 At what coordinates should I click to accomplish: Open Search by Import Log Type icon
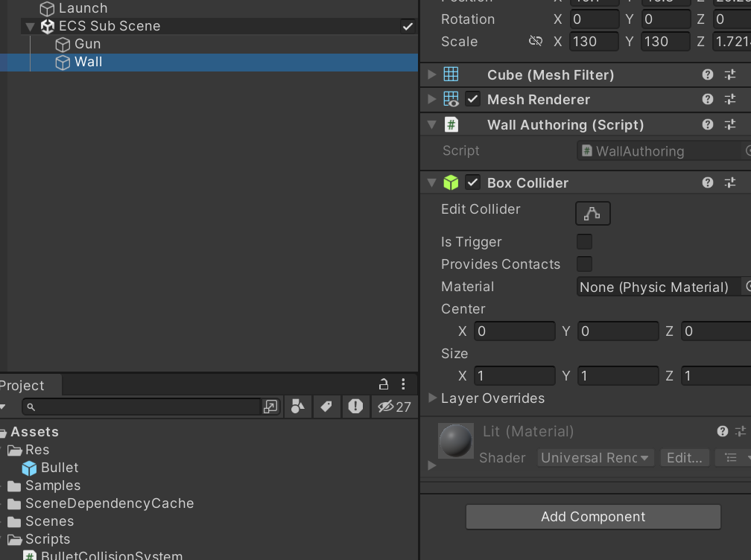355,407
